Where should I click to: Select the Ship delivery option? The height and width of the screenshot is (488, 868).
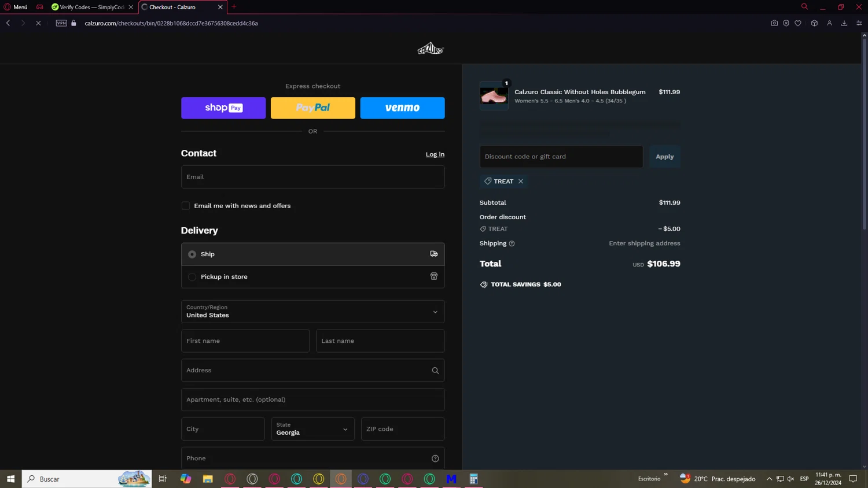pos(313,254)
